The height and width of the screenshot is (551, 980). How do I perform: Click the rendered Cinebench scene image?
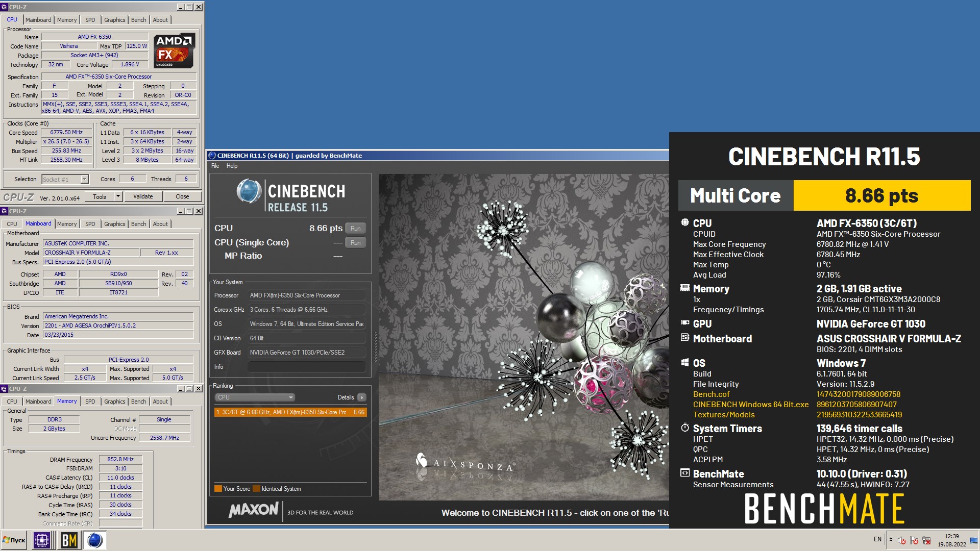pyautogui.click(x=524, y=337)
